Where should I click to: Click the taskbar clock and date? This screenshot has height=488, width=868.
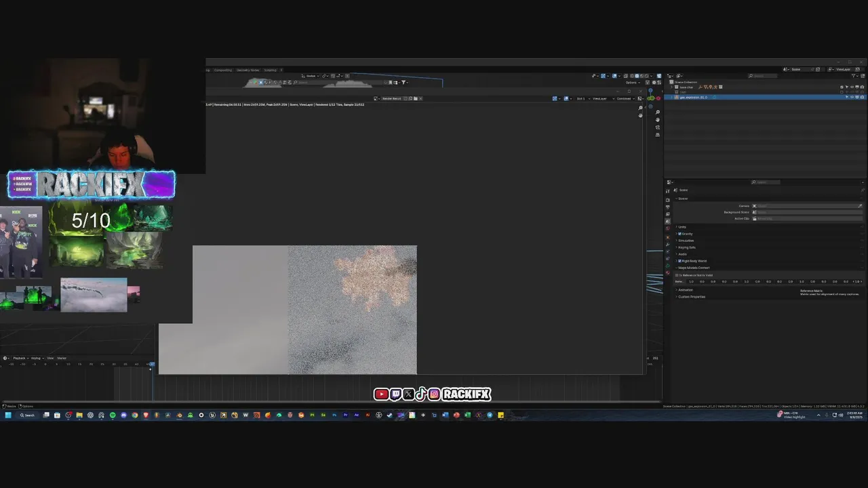(854, 415)
